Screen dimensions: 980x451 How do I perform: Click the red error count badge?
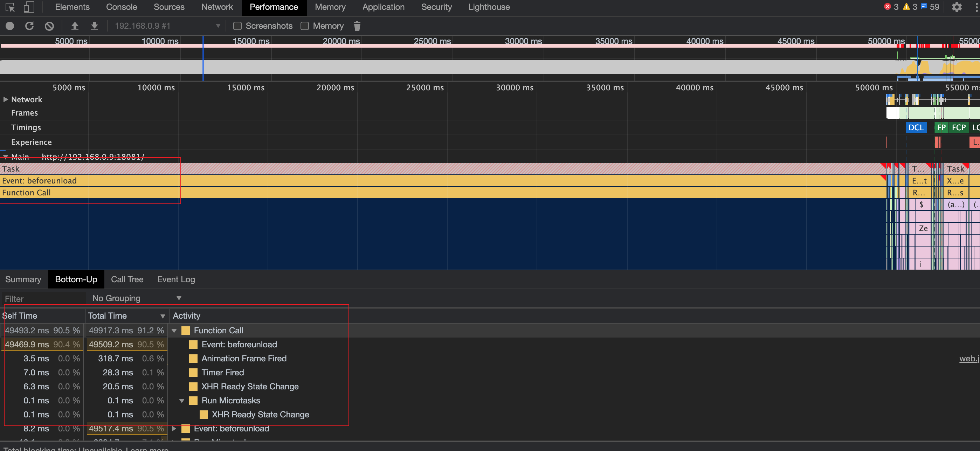[x=891, y=7]
